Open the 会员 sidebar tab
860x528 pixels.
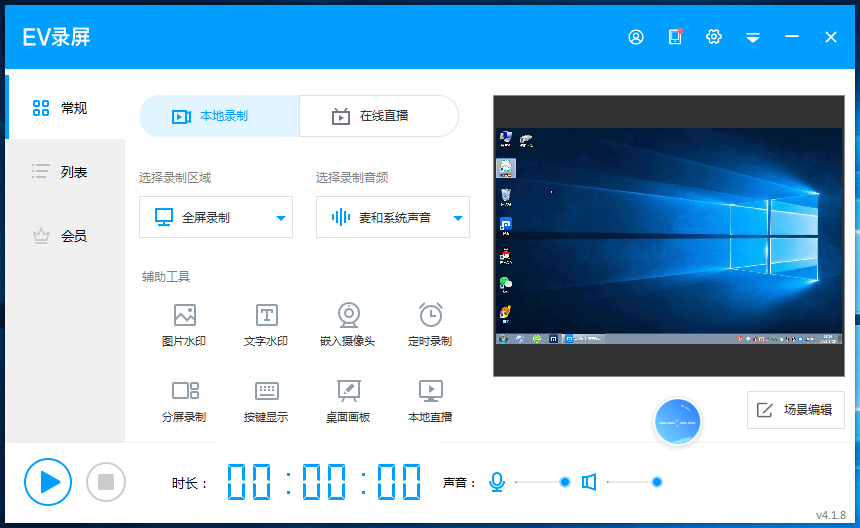pos(66,236)
